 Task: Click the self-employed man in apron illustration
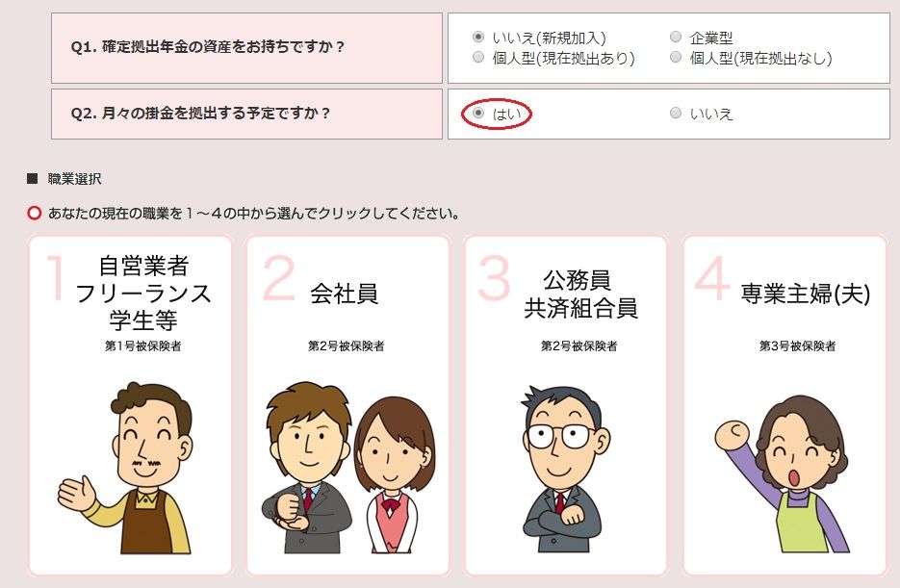point(126,468)
